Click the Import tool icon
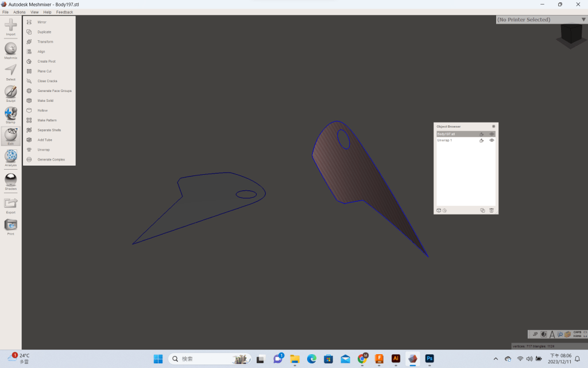 [11, 25]
